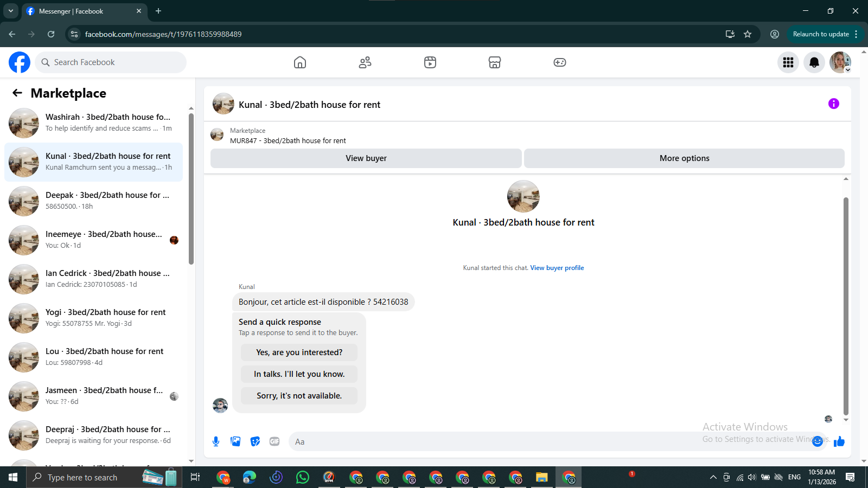Show hidden system tray icons
Image resolution: width=868 pixels, height=488 pixels.
(713, 477)
